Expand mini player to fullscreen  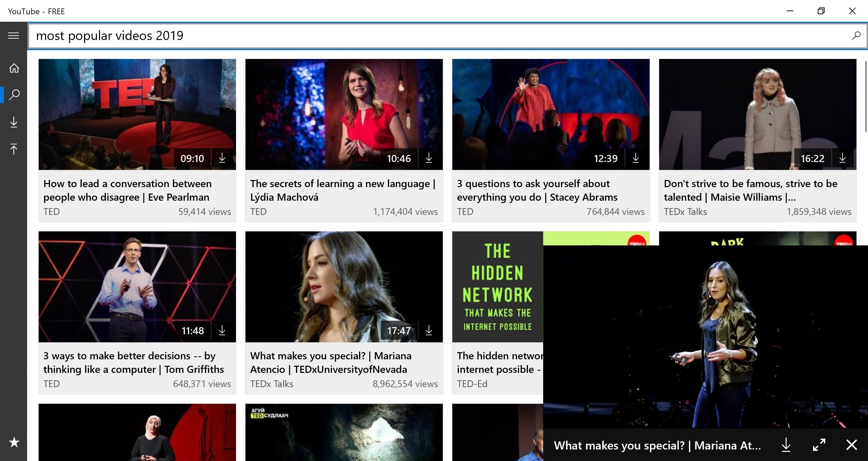[x=819, y=445]
